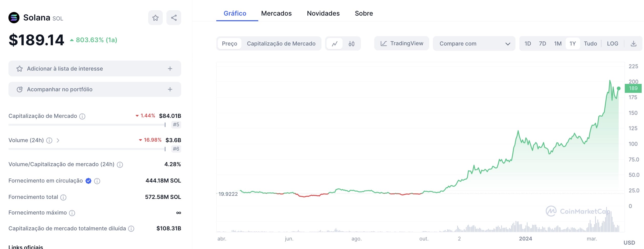Click the $108.31B diluted cap value
The image size is (644, 249).
pyautogui.click(x=169, y=228)
